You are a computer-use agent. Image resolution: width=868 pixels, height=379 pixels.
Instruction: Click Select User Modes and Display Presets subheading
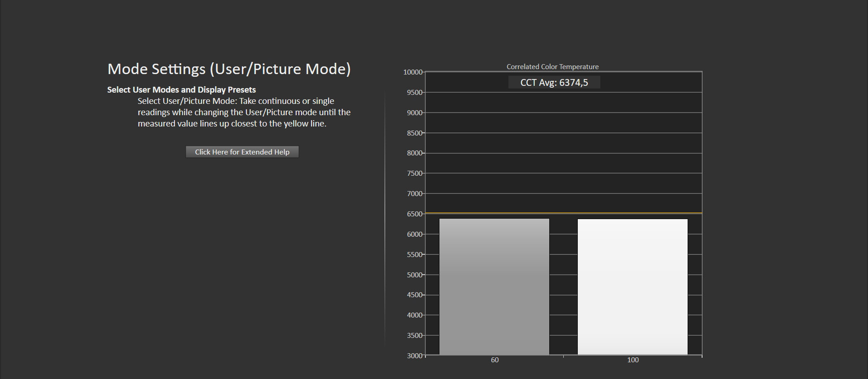(181, 90)
